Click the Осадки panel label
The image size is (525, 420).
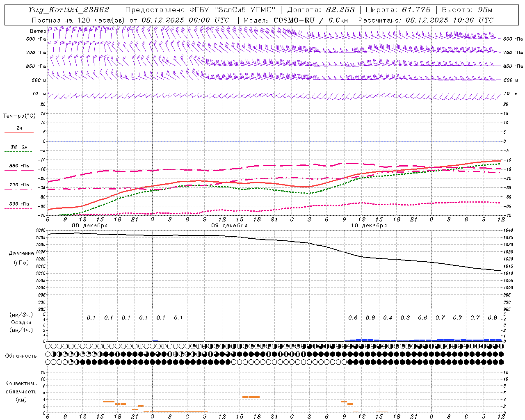coord(21,322)
